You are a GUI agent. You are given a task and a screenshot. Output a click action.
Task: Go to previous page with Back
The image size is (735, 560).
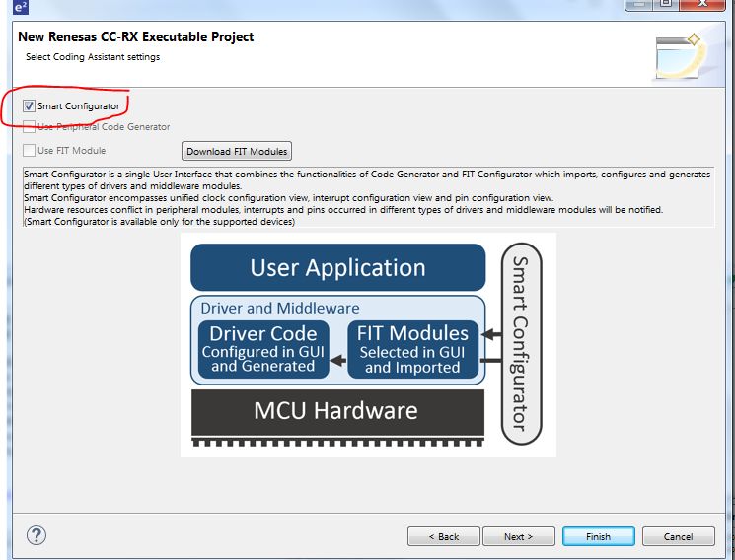point(443,536)
